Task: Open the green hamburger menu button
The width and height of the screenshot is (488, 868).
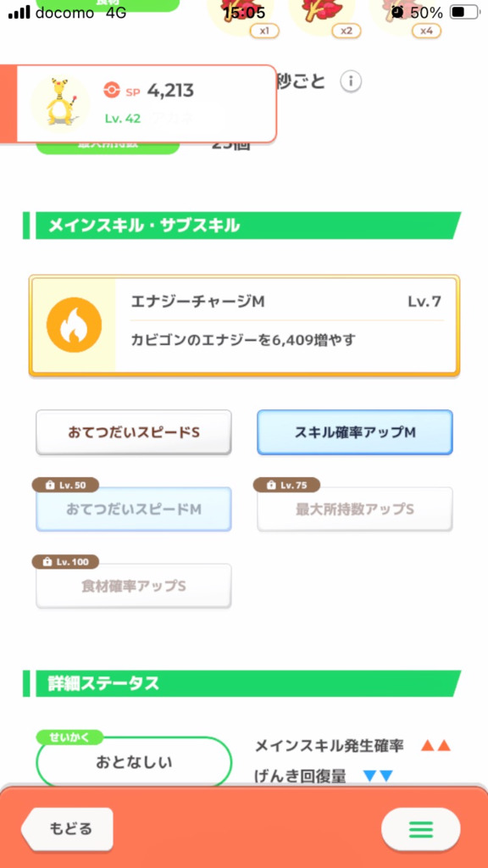Action: (x=420, y=829)
